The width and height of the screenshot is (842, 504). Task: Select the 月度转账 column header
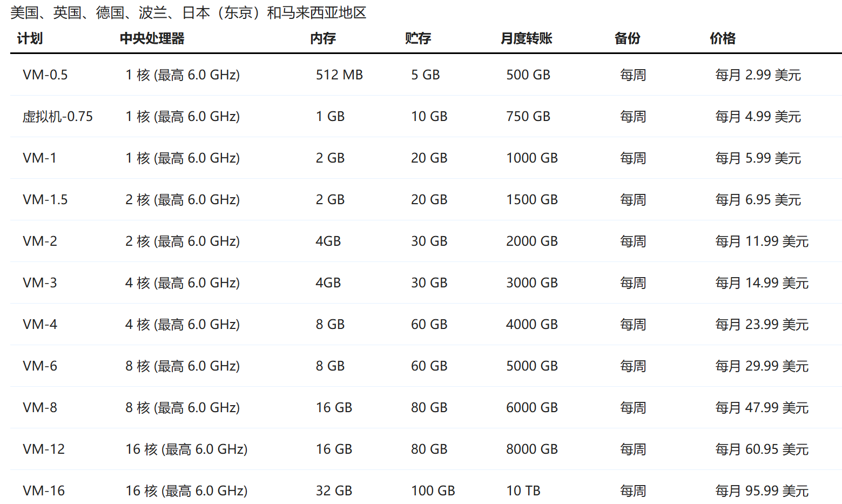tap(526, 38)
